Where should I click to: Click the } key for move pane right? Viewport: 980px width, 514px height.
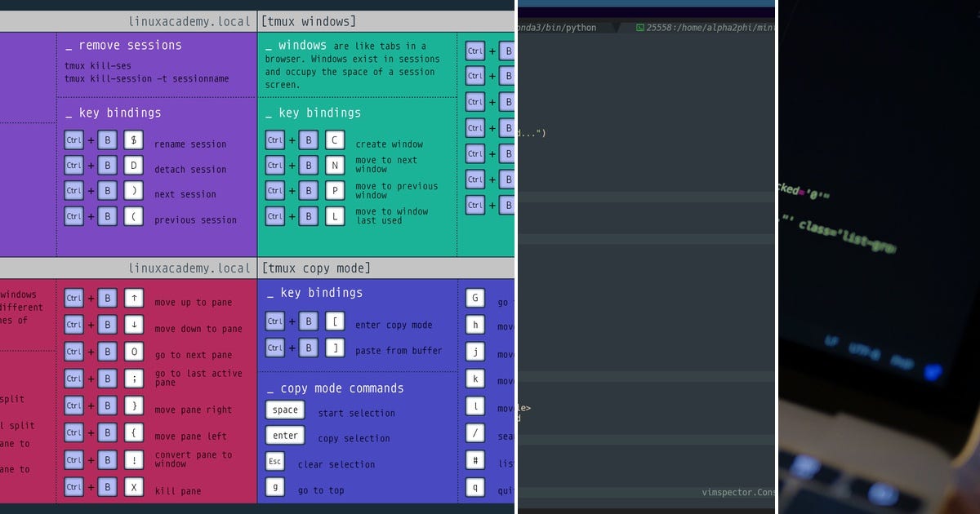tap(134, 405)
